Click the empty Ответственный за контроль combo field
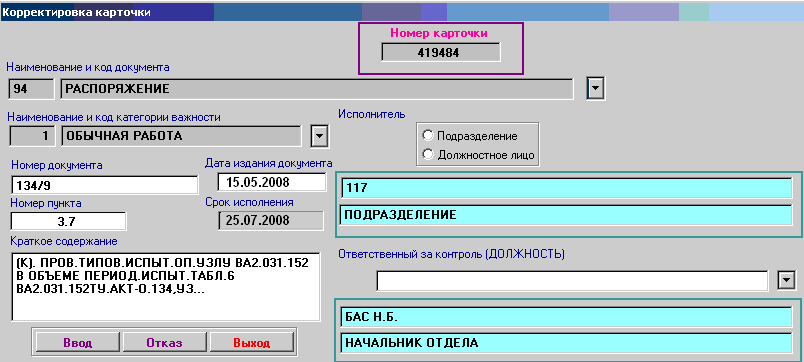The height and width of the screenshot is (362, 804). pos(572,280)
